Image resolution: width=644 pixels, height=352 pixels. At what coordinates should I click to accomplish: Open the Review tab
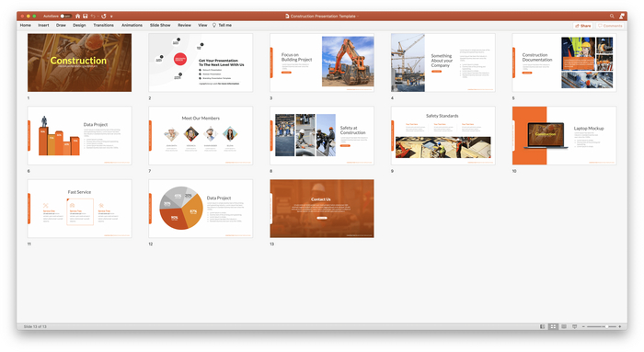[184, 25]
